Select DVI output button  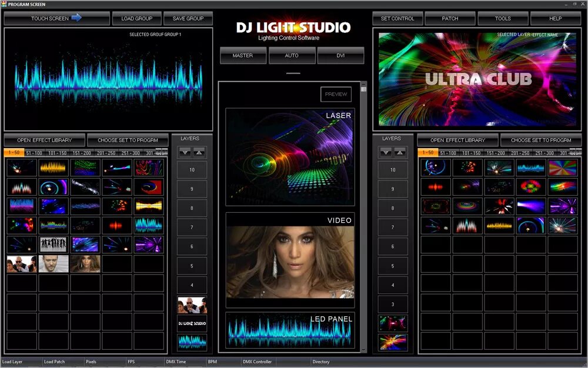pos(340,55)
